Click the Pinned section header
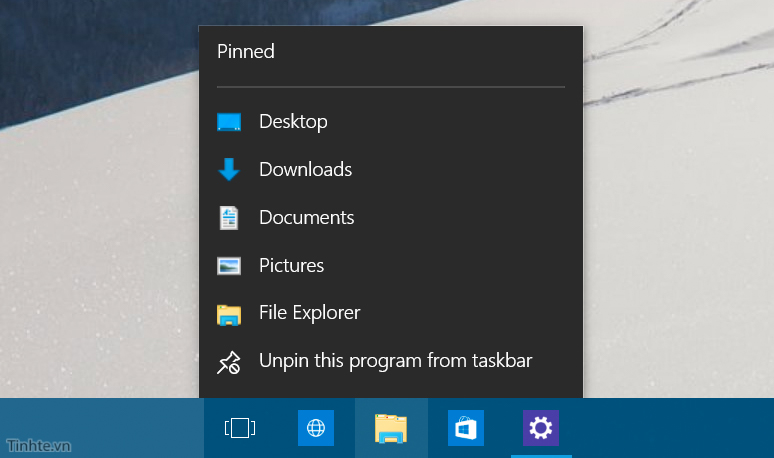Image resolution: width=774 pixels, height=458 pixels. pos(246,52)
